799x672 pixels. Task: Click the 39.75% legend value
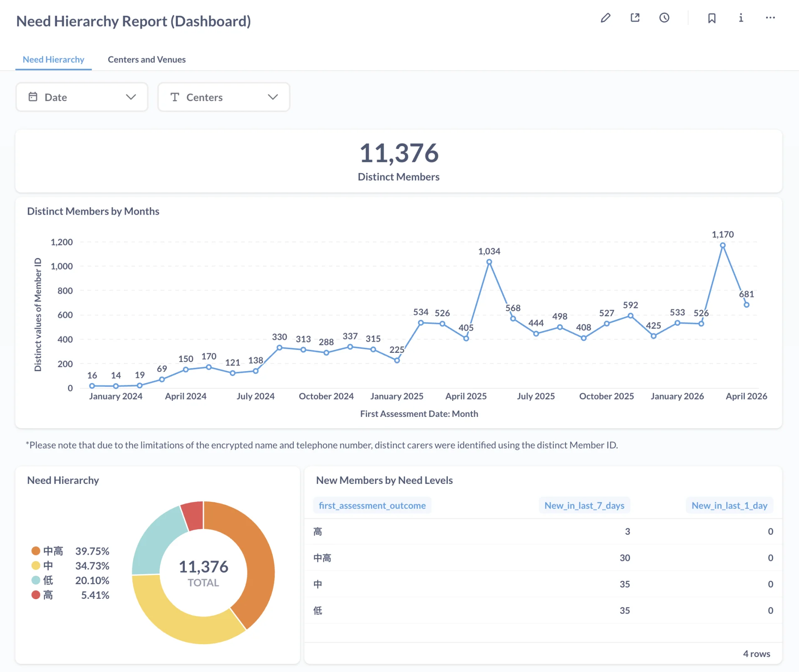coord(92,551)
